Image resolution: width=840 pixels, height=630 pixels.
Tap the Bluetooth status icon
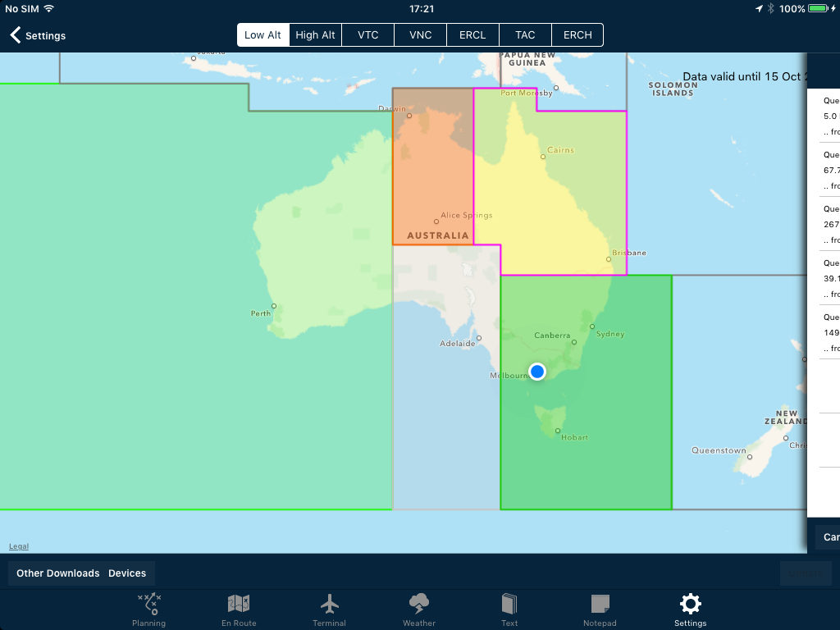pos(771,8)
